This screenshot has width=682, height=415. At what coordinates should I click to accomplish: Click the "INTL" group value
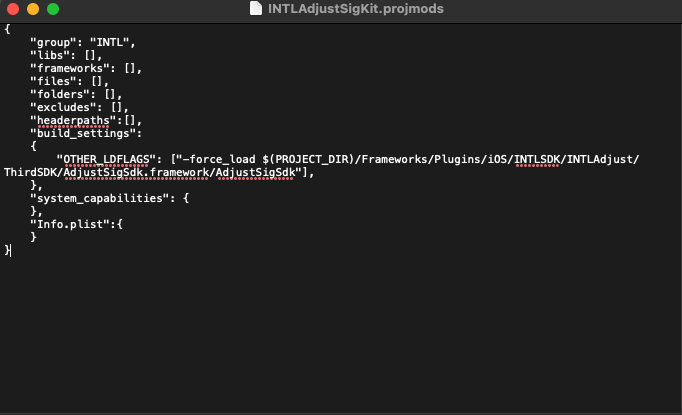point(112,42)
